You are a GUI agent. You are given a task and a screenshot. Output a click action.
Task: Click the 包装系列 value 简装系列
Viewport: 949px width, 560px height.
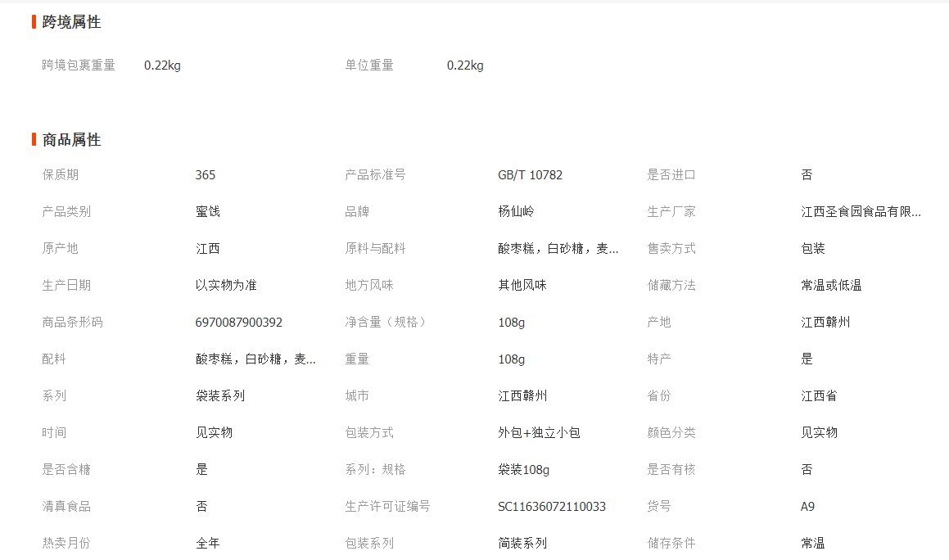point(522,544)
